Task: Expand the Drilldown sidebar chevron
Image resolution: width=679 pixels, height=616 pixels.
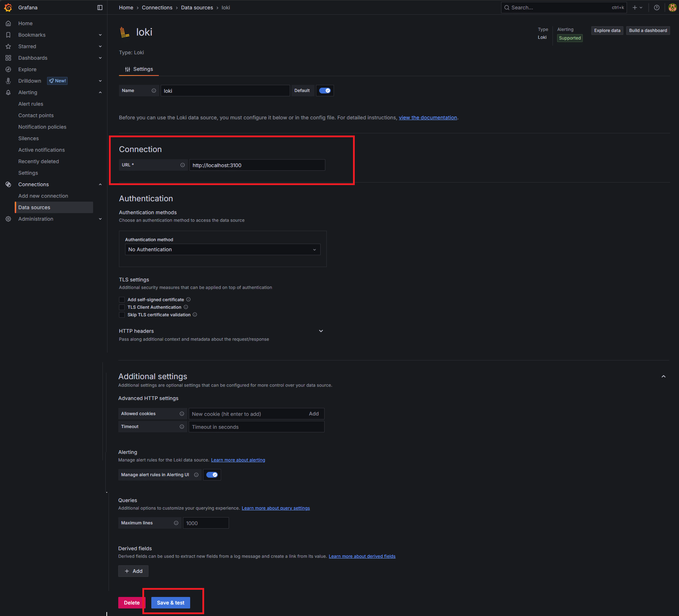Action: (x=100, y=81)
